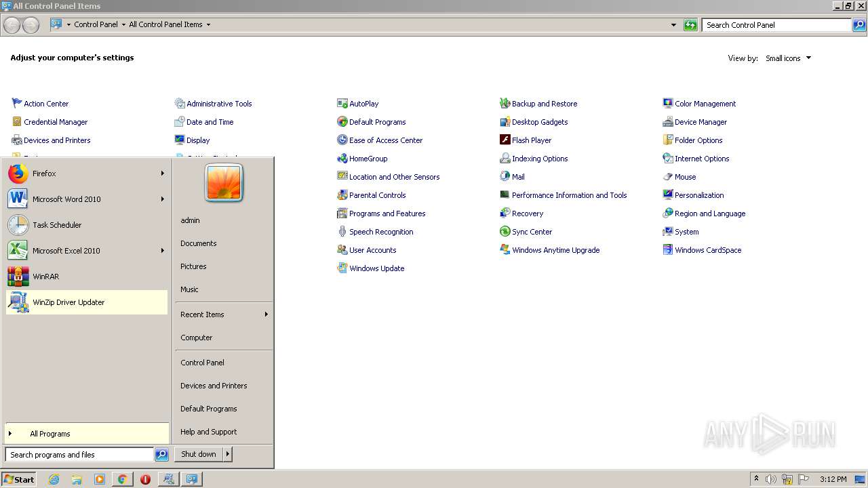The image size is (868, 488).
Task: Open address bar history dropdown arrow
Action: (673, 25)
